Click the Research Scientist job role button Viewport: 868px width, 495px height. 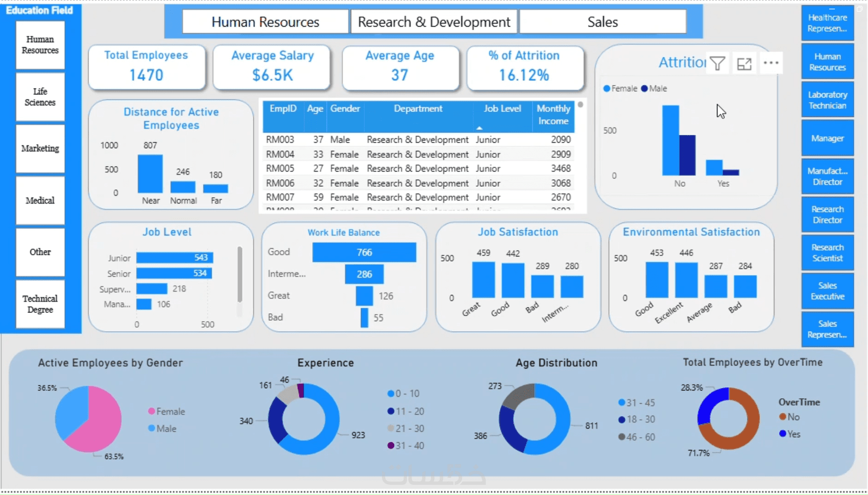(x=828, y=253)
